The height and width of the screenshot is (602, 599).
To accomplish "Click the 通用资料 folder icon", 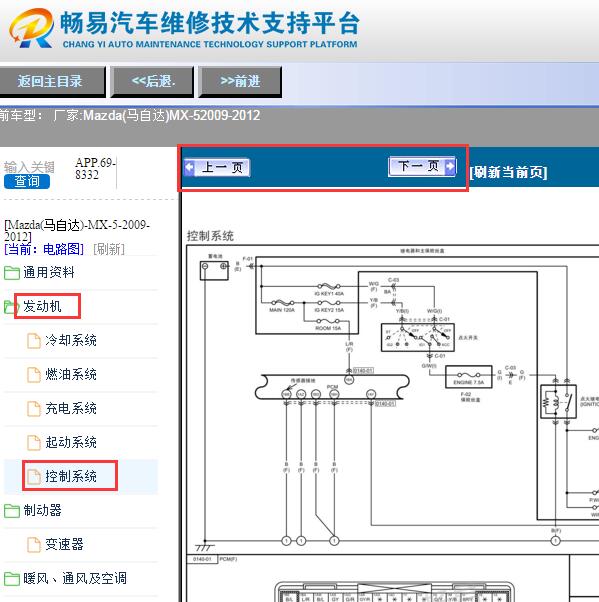I will click(x=12, y=273).
